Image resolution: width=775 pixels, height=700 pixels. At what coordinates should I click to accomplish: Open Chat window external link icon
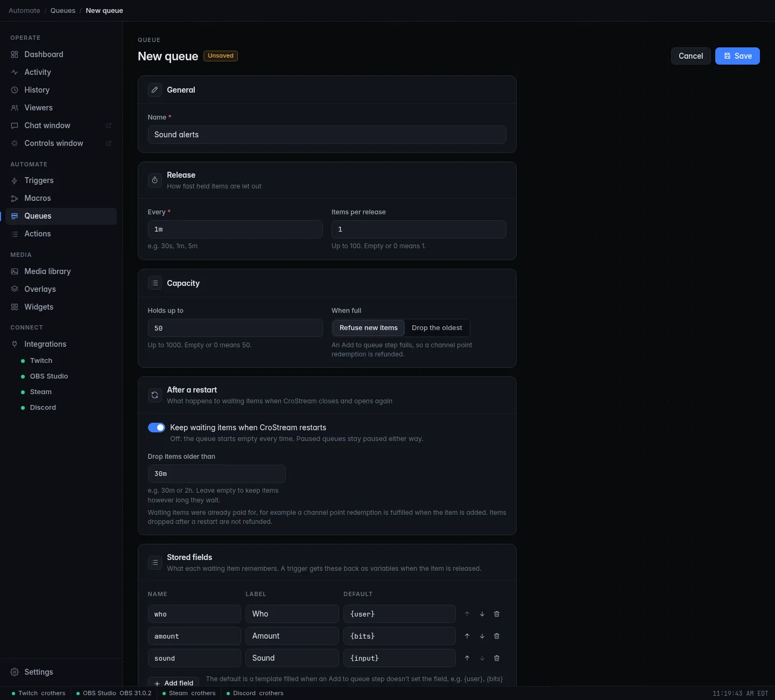point(109,125)
